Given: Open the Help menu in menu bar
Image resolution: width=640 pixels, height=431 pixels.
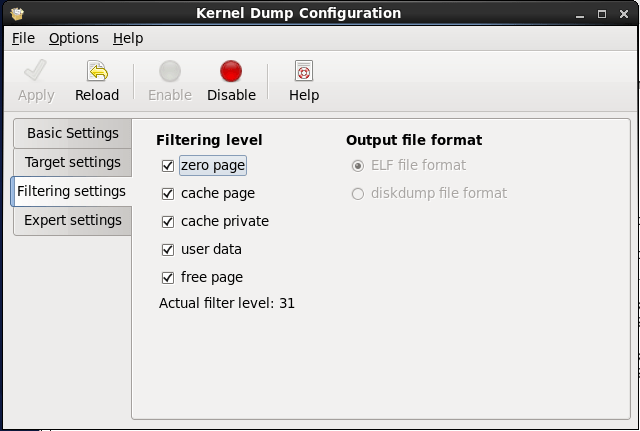Looking at the screenshot, I should click(128, 38).
